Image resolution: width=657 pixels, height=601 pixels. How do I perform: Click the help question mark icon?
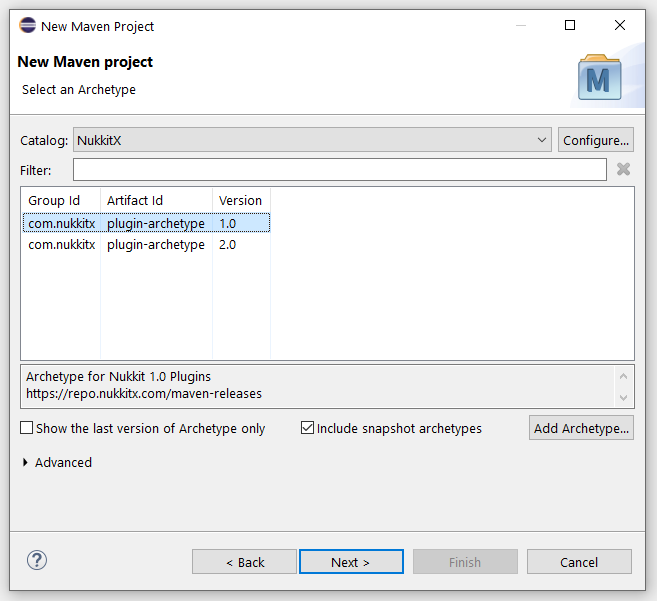click(37, 561)
